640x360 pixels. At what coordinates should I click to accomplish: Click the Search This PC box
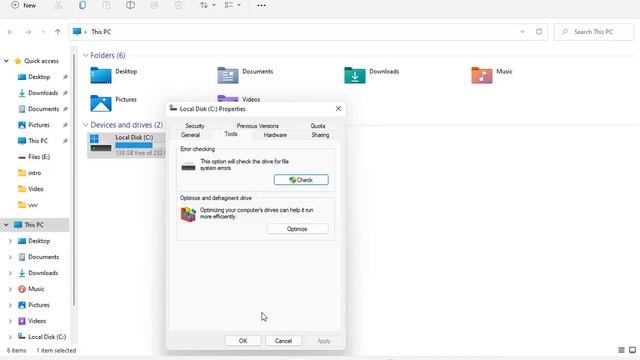(593, 32)
